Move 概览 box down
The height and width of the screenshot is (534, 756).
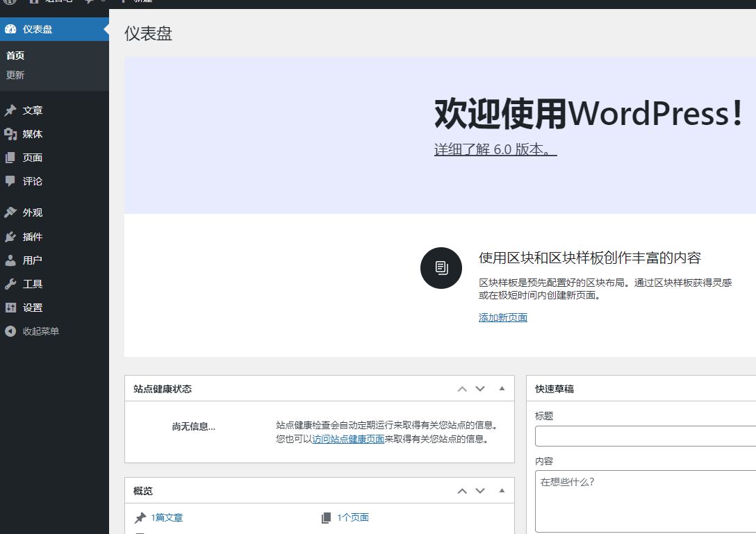click(480, 491)
